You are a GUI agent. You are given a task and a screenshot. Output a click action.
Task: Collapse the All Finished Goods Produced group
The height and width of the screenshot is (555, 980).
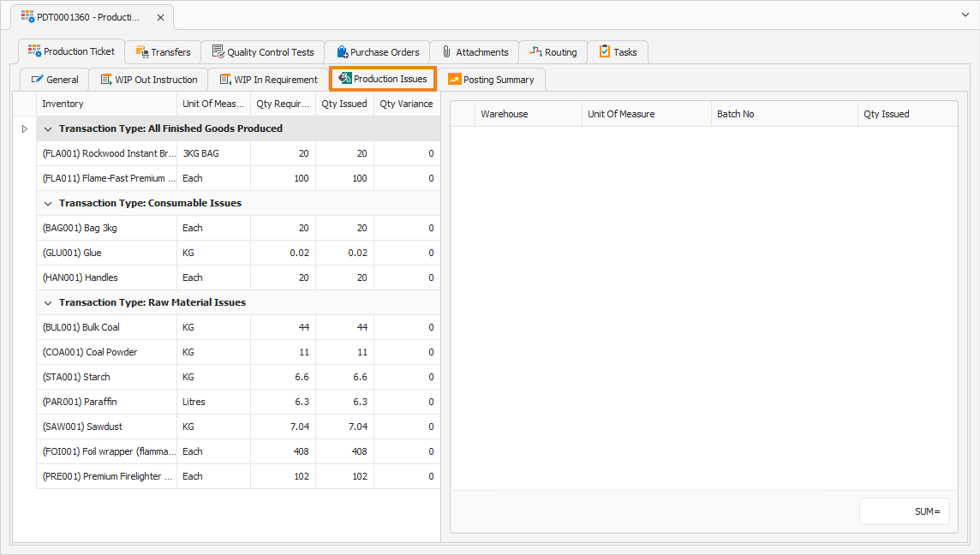point(48,128)
